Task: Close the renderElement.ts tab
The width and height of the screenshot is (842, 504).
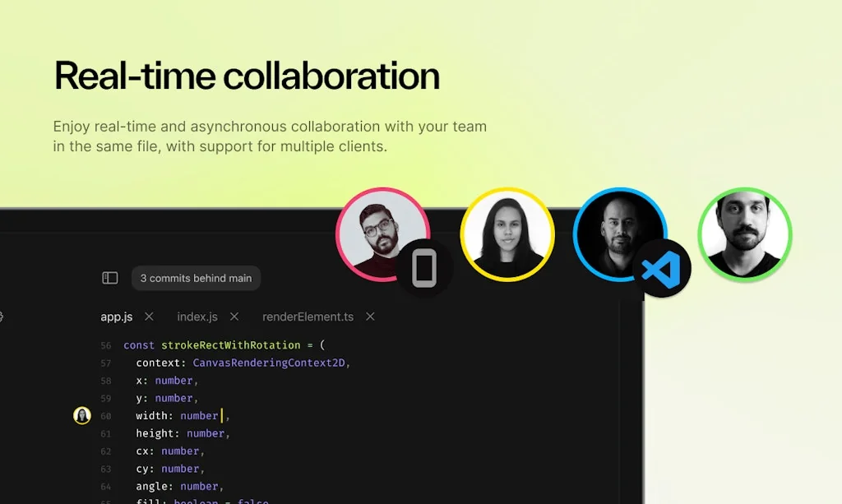Action: [370, 316]
